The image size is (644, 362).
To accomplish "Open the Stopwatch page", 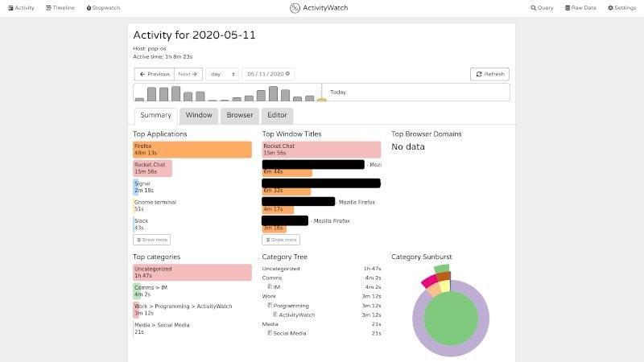I will click(x=102, y=7).
